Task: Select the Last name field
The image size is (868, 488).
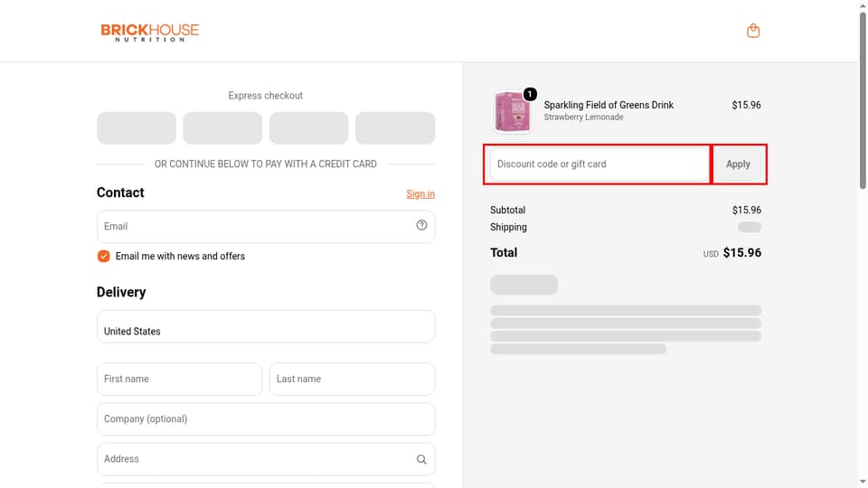Action: 352,379
